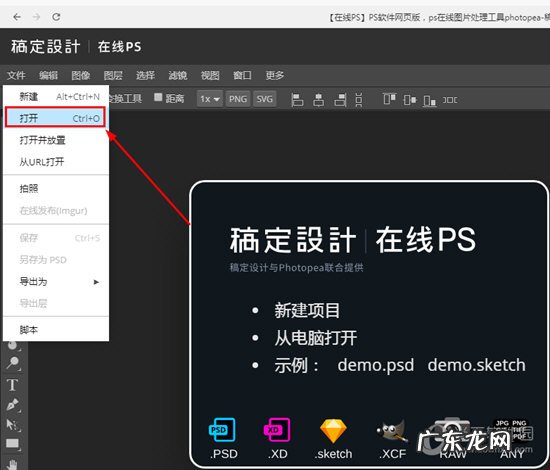
Task: Choose 从URL打开 menu entry
Action: (x=56, y=162)
